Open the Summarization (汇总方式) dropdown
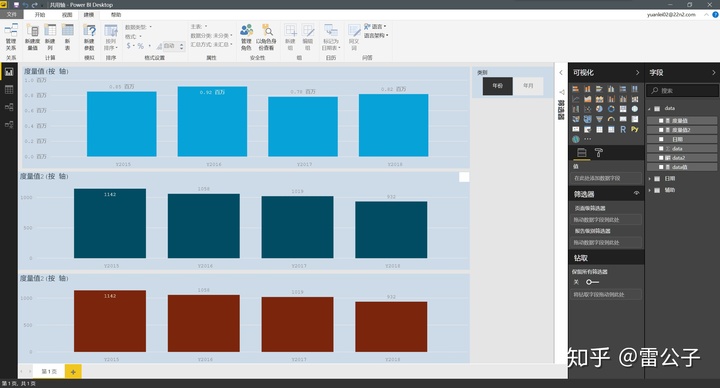This screenshot has height=388, width=720. [x=211, y=45]
